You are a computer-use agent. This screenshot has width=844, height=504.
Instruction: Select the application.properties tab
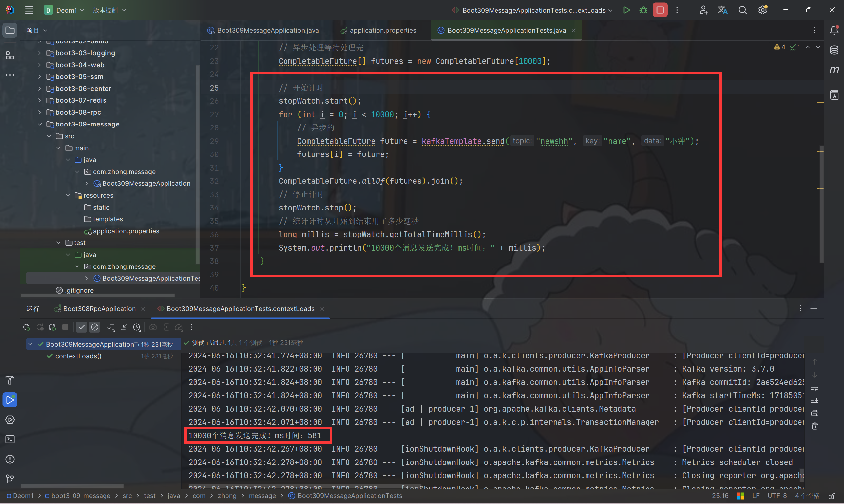point(383,29)
